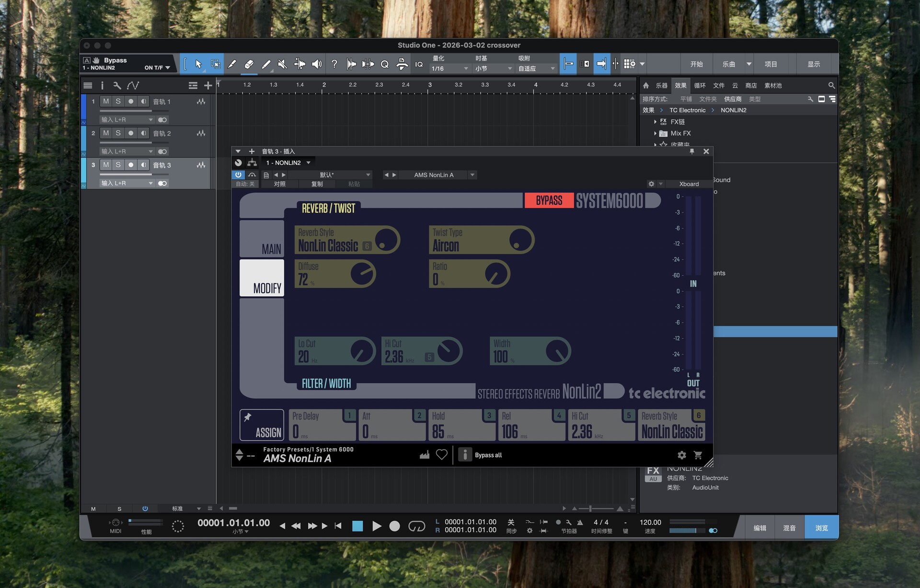Image resolution: width=920 pixels, height=588 pixels.
Task: Open the plugin shopping cart icon
Action: click(x=698, y=455)
